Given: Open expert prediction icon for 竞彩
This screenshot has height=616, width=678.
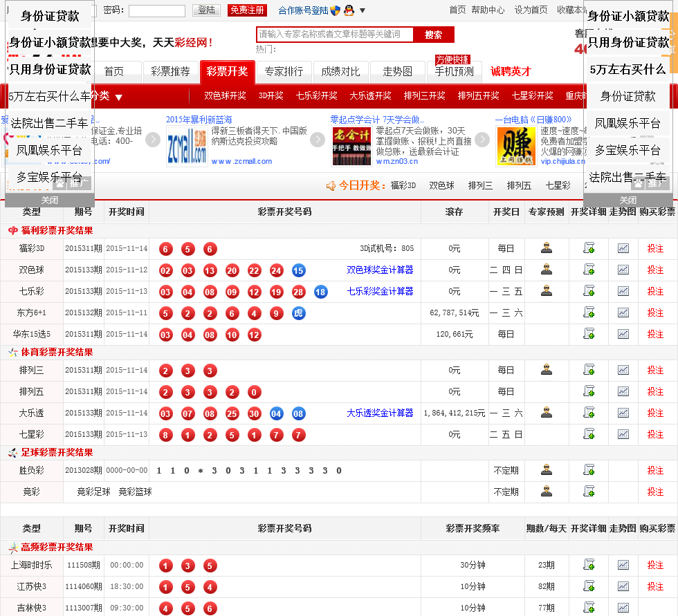Looking at the screenshot, I should [547, 491].
